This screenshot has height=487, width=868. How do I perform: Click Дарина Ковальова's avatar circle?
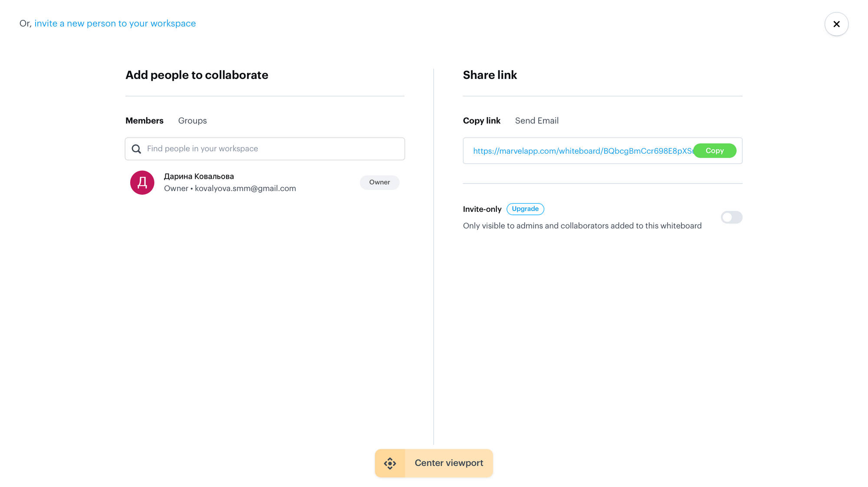click(142, 182)
